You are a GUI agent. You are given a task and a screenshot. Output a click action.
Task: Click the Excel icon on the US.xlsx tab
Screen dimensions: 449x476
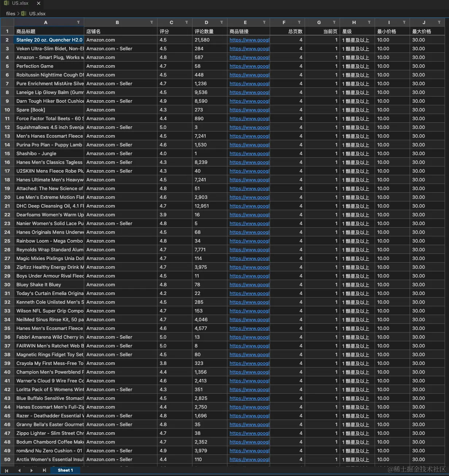point(6,3)
